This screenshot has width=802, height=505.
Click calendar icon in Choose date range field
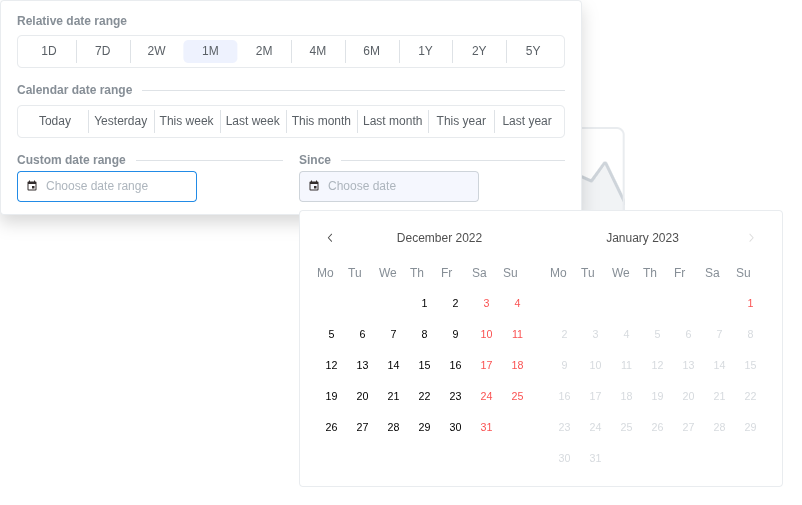point(32,186)
